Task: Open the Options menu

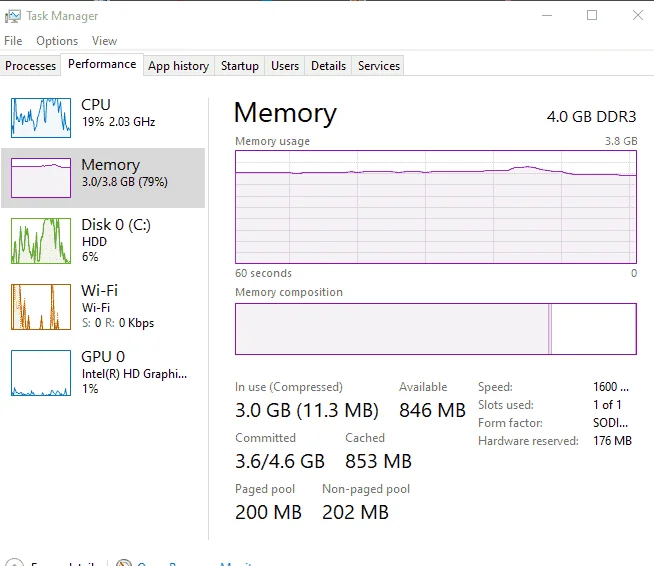Action: click(x=57, y=41)
